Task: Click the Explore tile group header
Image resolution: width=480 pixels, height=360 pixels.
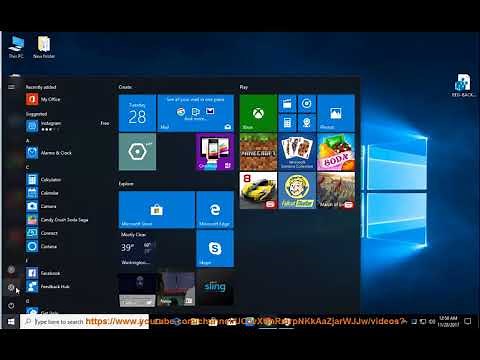Action: click(x=126, y=184)
